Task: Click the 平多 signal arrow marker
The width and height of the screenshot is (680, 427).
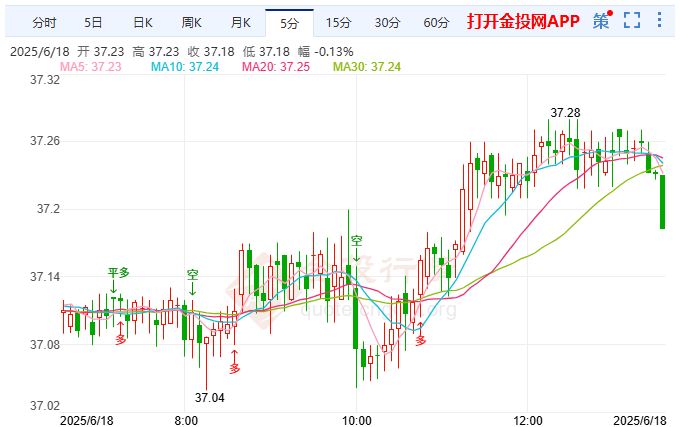Action: (118, 280)
